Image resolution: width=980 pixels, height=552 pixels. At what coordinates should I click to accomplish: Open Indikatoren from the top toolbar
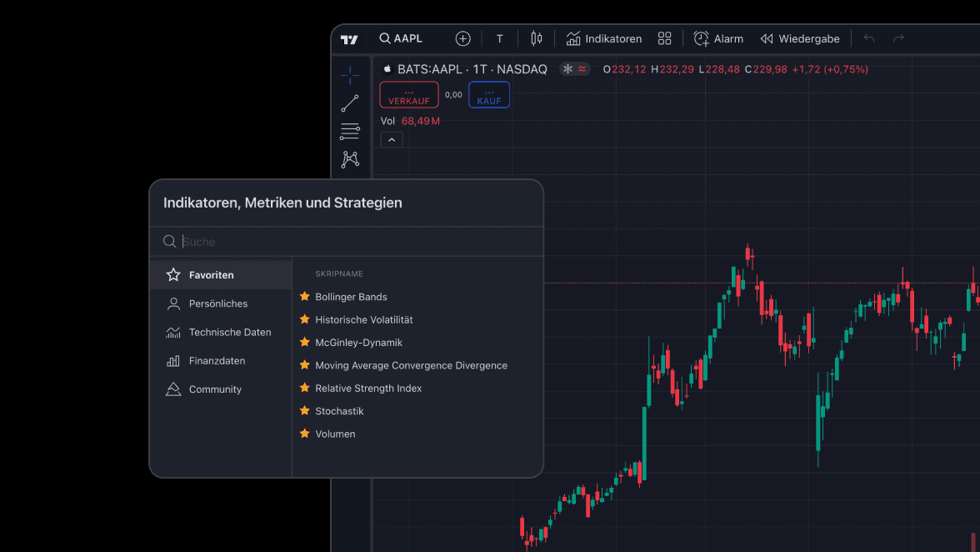(x=603, y=38)
